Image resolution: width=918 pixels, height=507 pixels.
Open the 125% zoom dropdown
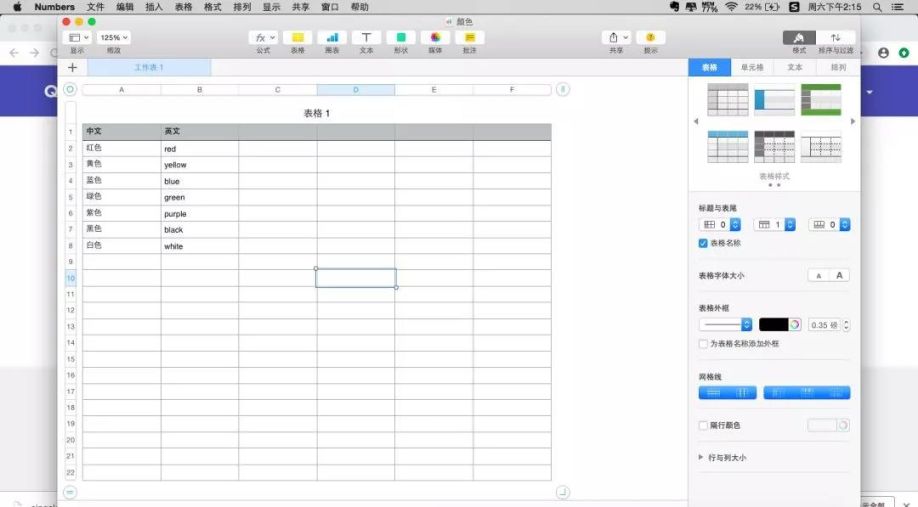[x=114, y=37]
